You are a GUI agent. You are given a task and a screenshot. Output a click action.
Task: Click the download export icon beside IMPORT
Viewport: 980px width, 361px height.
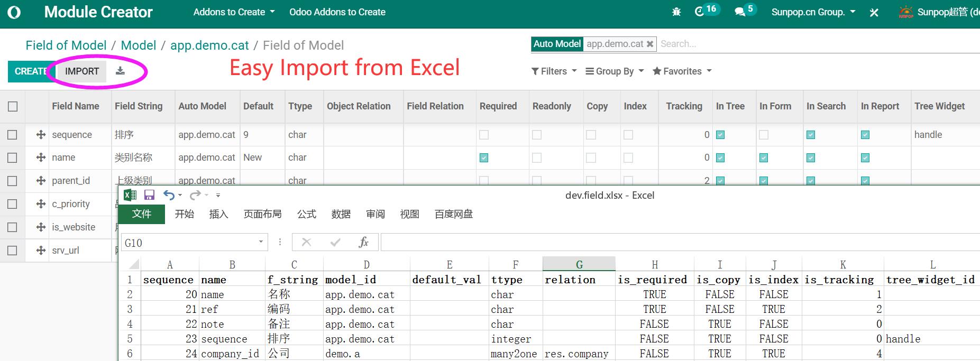[121, 71]
